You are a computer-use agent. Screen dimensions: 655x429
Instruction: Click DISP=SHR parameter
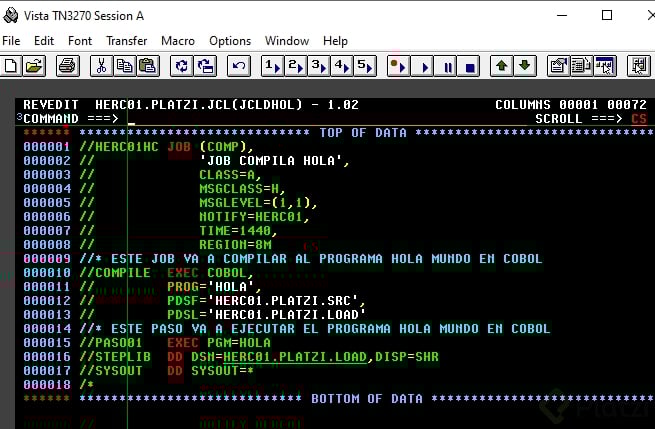pyautogui.click(x=407, y=357)
